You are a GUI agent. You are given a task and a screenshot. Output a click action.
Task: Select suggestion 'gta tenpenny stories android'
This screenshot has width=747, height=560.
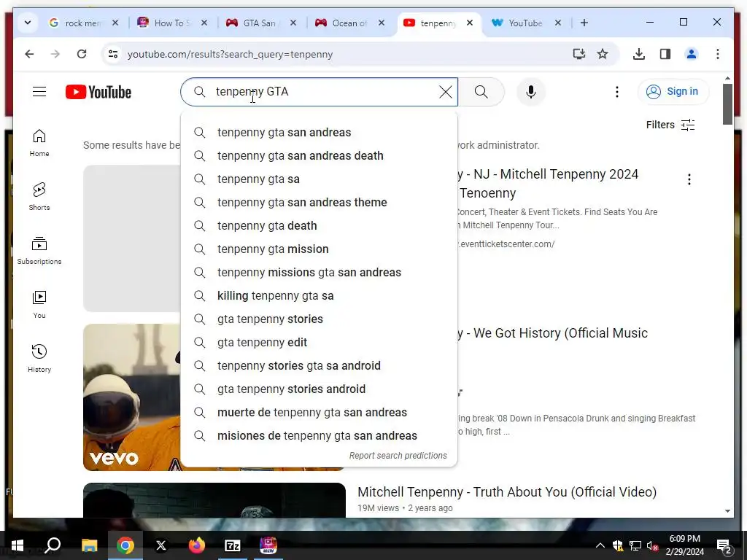coord(320,389)
